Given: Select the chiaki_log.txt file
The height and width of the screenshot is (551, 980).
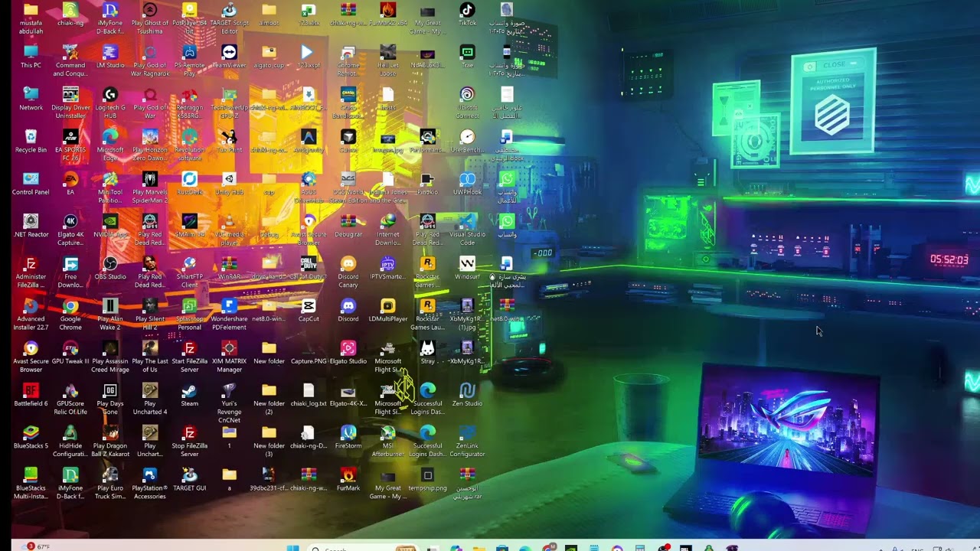Looking at the screenshot, I should click(309, 394).
